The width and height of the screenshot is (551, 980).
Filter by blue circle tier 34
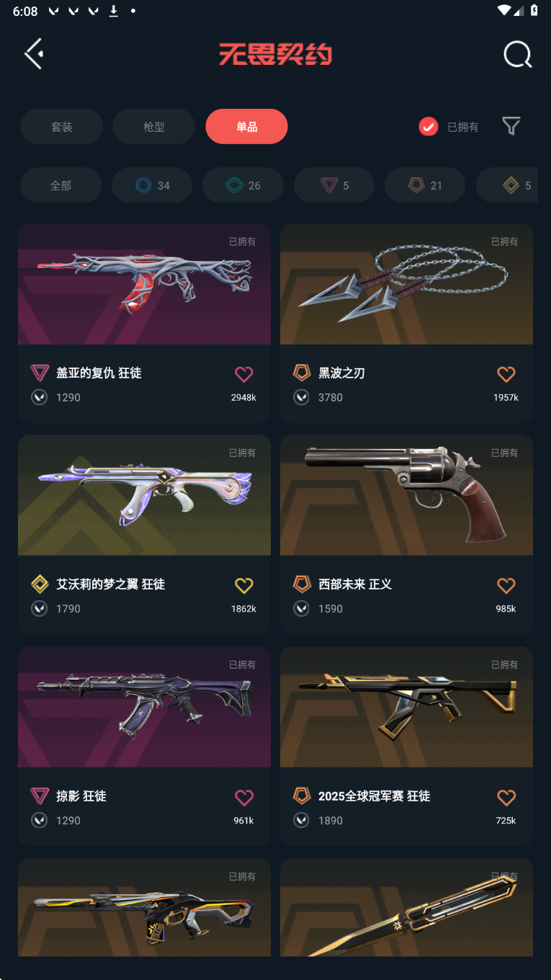(x=152, y=185)
